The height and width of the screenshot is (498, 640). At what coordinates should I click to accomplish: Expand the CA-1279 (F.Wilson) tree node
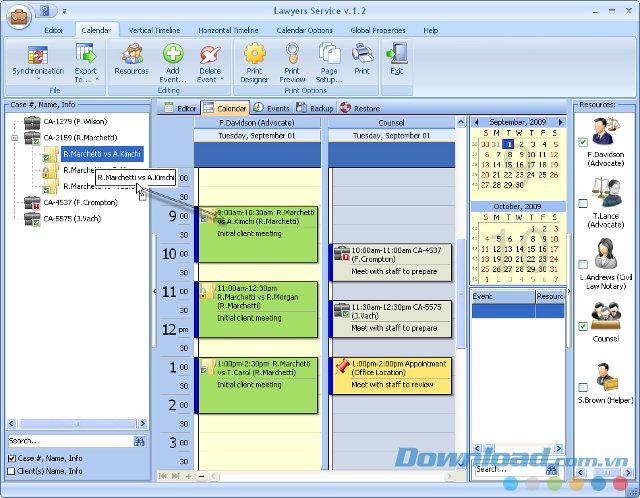coord(15,122)
